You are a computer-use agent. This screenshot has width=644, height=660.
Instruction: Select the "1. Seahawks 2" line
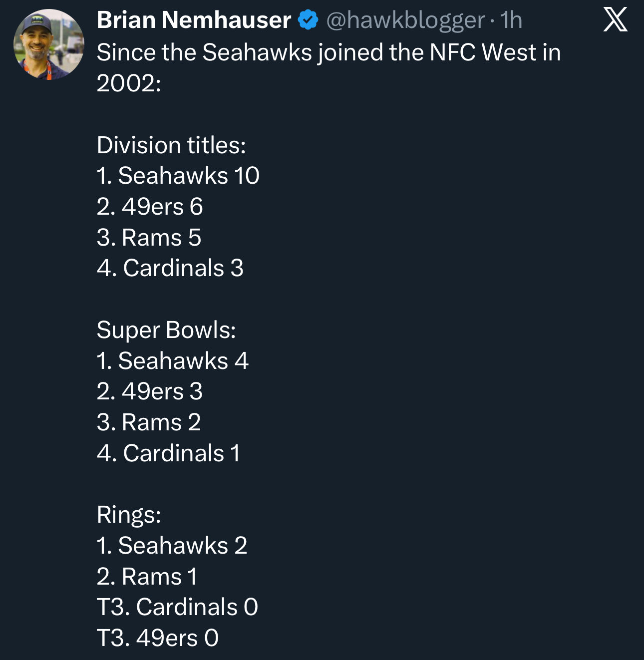[x=172, y=546]
